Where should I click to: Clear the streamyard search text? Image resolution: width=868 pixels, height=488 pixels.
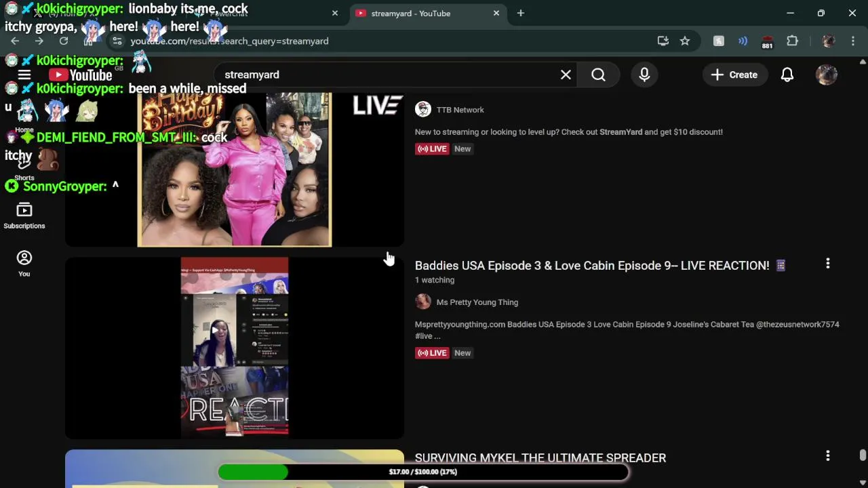coord(566,75)
